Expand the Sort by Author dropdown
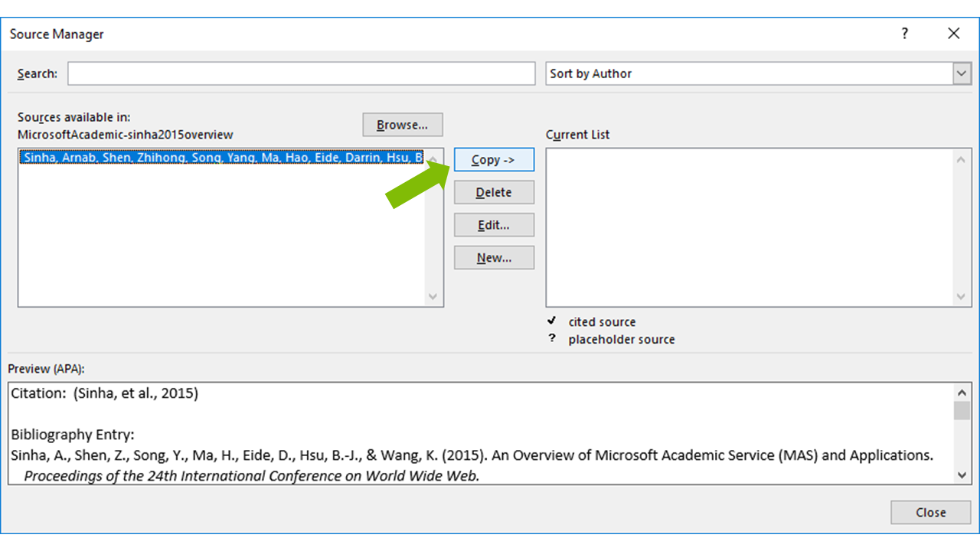980x551 pixels. [x=962, y=73]
